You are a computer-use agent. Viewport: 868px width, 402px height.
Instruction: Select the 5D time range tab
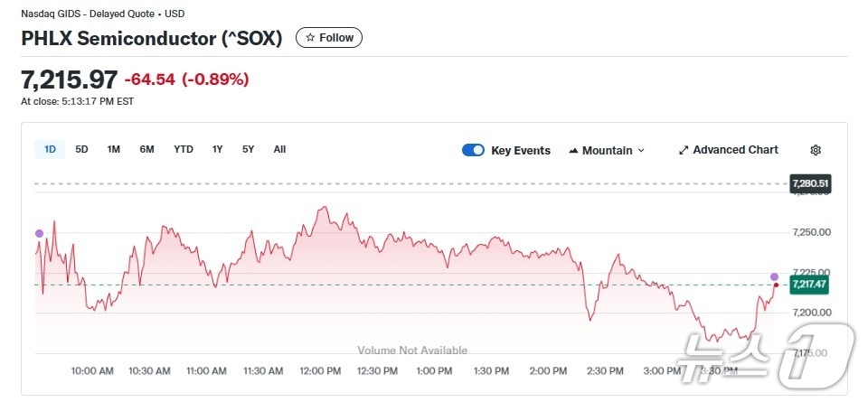(81, 149)
